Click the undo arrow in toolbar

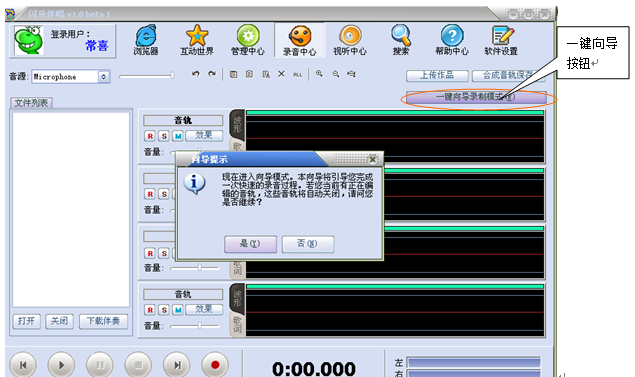(196, 74)
